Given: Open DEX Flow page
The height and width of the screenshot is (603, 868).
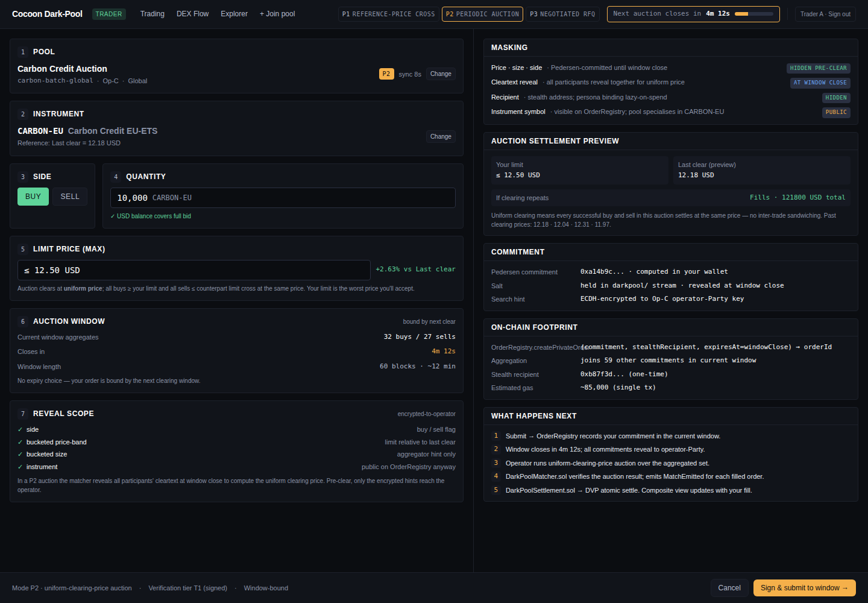Looking at the screenshot, I should 192,14.
